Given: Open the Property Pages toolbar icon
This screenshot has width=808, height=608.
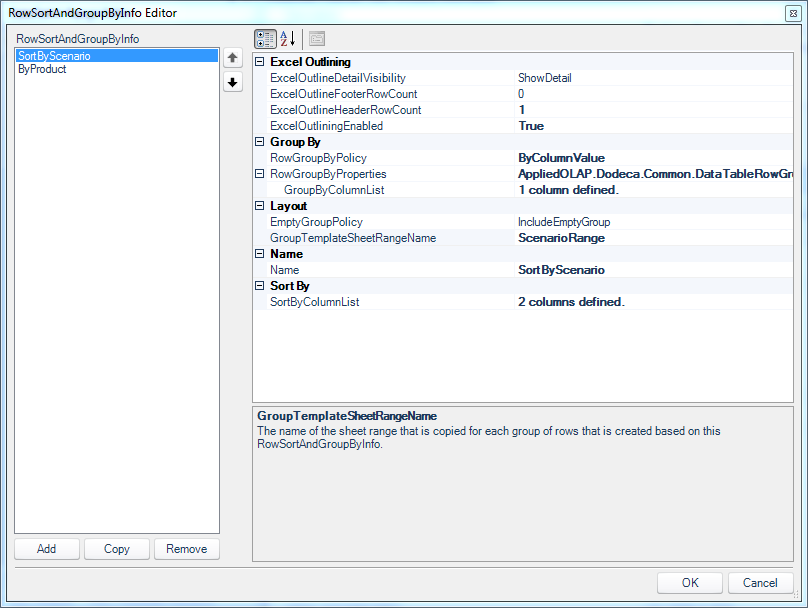Looking at the screenshot, I should click(x=317, y=39).
